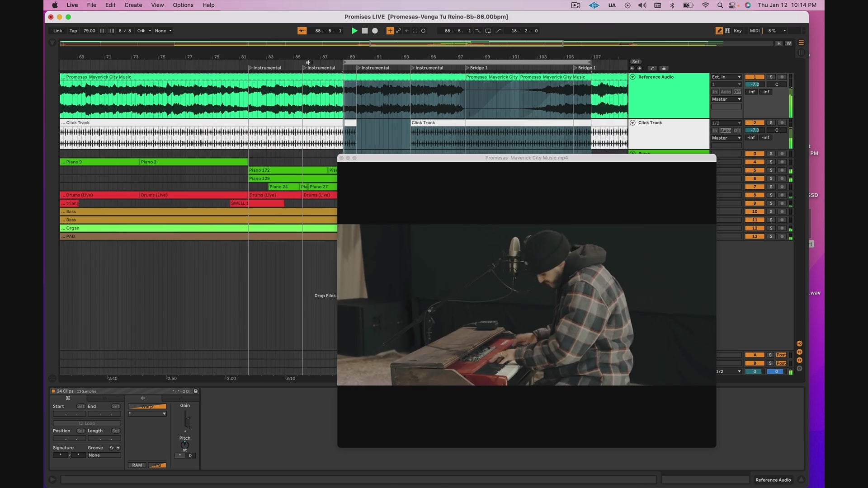The width and height of the screenshot is (868, 488).
Task: Open the Options menu
Action: 183,5
